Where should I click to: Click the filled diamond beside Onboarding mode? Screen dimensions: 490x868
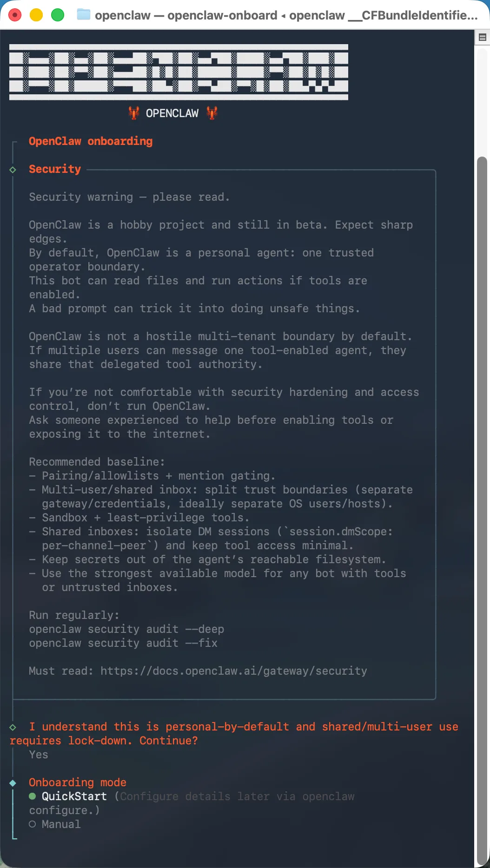point(13,783)
